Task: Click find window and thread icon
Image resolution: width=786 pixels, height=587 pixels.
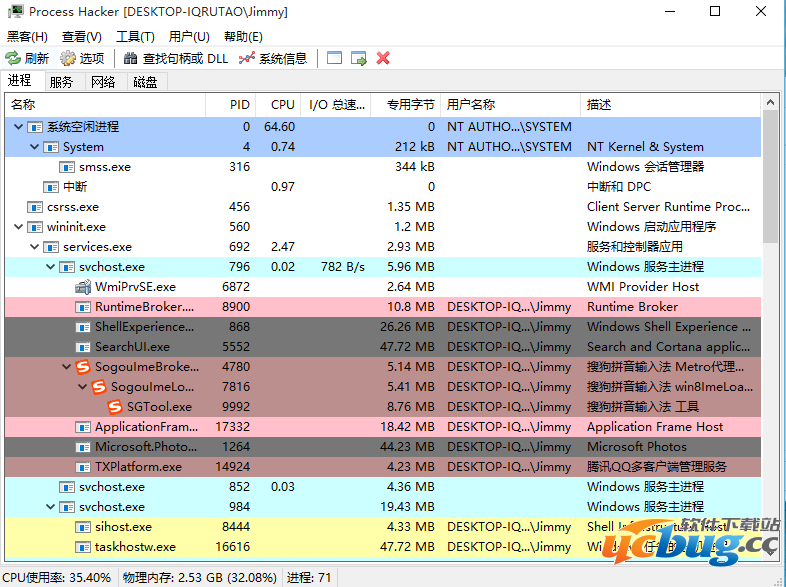Action: tap(359, 59)
